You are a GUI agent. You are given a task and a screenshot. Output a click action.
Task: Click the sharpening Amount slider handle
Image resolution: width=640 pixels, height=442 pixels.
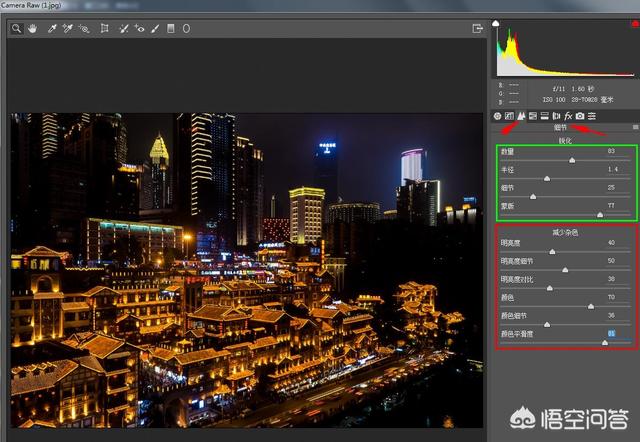572,160
